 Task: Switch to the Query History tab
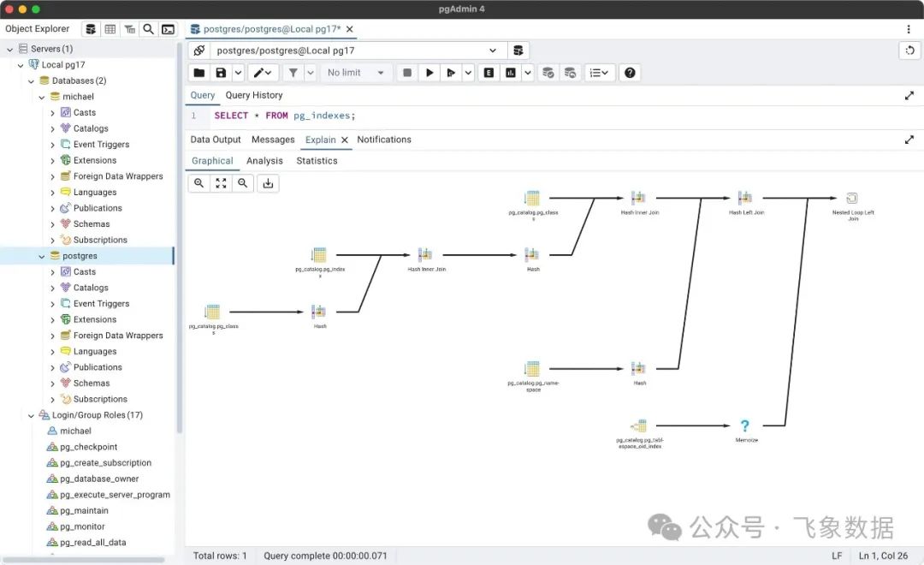click(x=254, y=95)
